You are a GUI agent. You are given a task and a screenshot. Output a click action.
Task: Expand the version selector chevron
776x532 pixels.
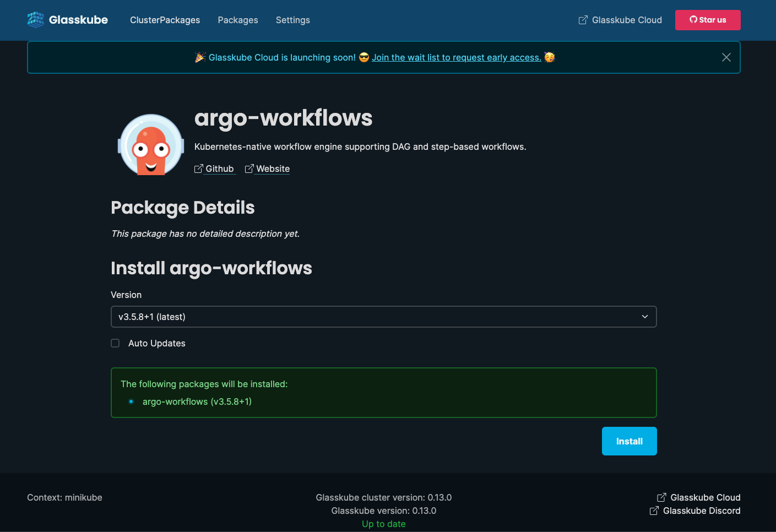pyautogui.click(x=644, y=317)
